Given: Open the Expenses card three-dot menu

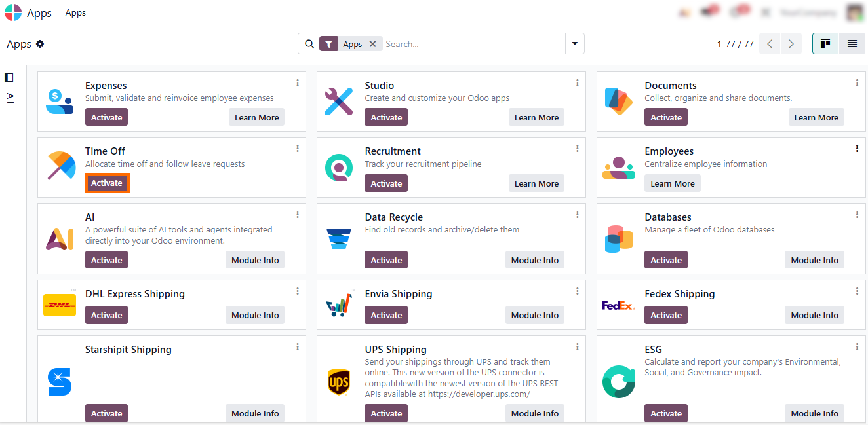Looking at the screenshot, I should tap(298, 83).
